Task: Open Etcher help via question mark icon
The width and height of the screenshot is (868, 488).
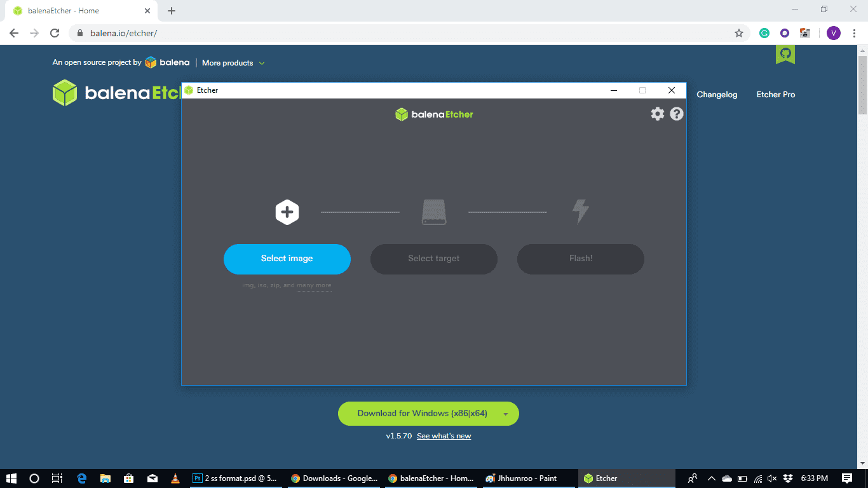Action: [x=676, y=114]
